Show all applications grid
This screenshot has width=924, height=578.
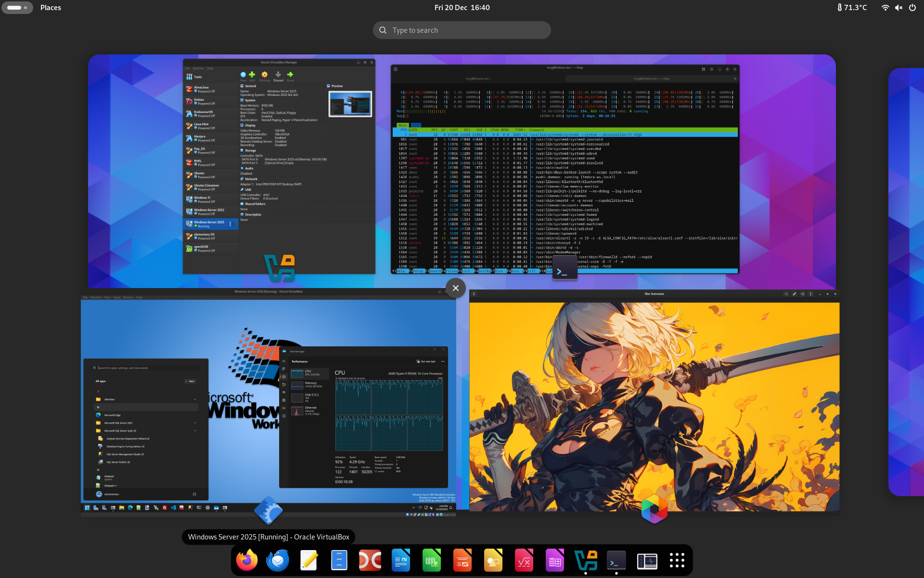pos(677,560)
